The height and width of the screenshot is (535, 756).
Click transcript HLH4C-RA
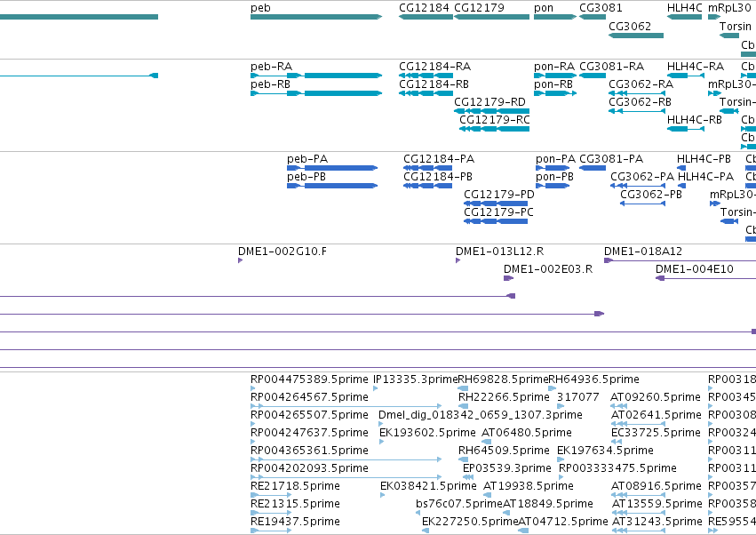686,76
